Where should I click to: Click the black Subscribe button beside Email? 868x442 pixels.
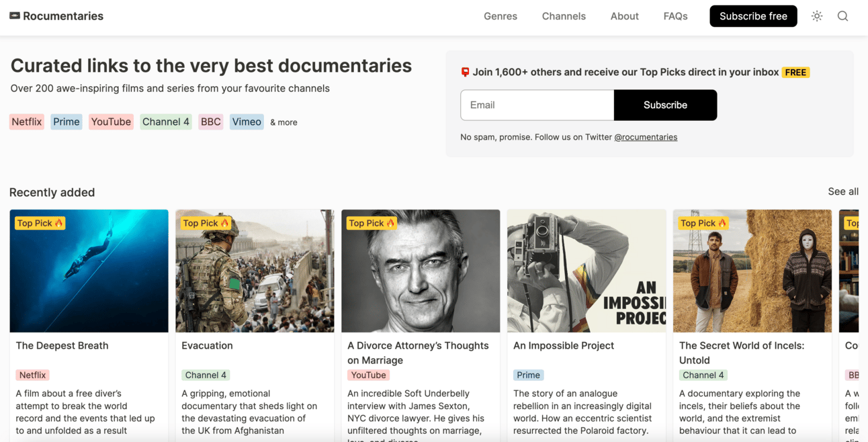[665, 105]
